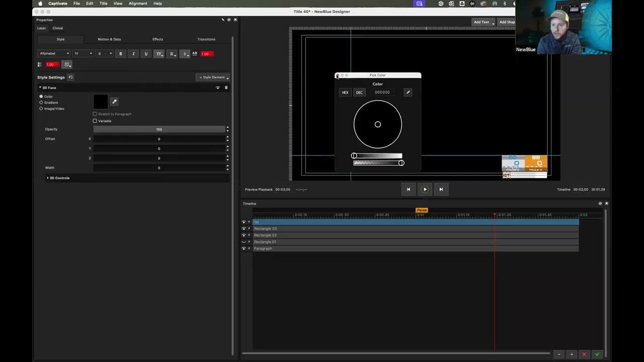Collapse the 3D Face section

pos(40,87)
